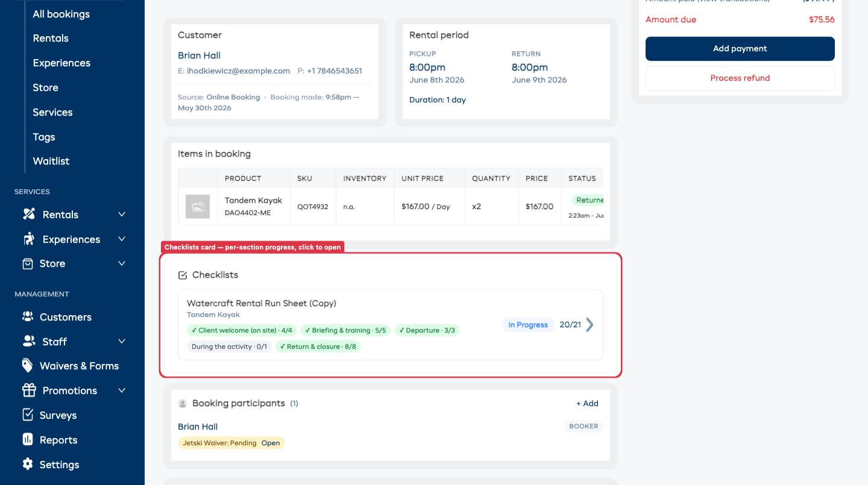
Task: Open Tags in the sidebar
Action: pyautogui.click(x=44, y=137)
